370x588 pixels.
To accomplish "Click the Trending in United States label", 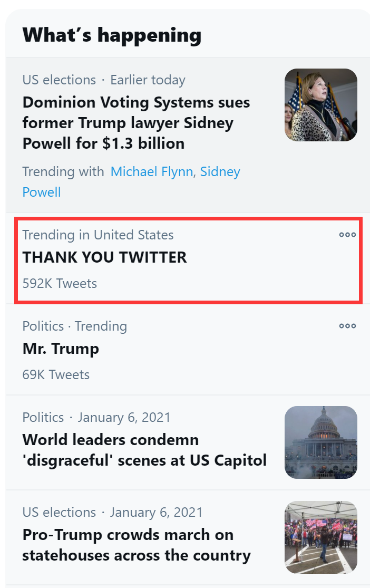I will [x=98, y=235].
